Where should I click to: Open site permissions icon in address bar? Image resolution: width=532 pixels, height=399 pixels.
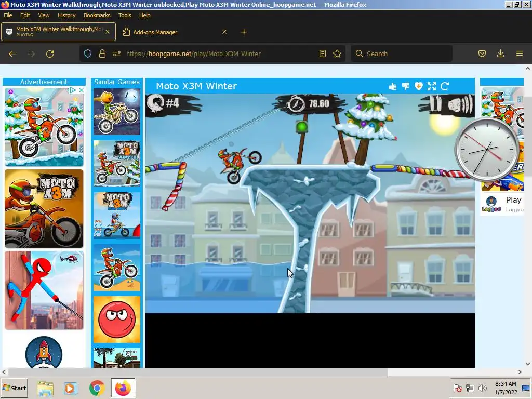[x=117, y=54]
